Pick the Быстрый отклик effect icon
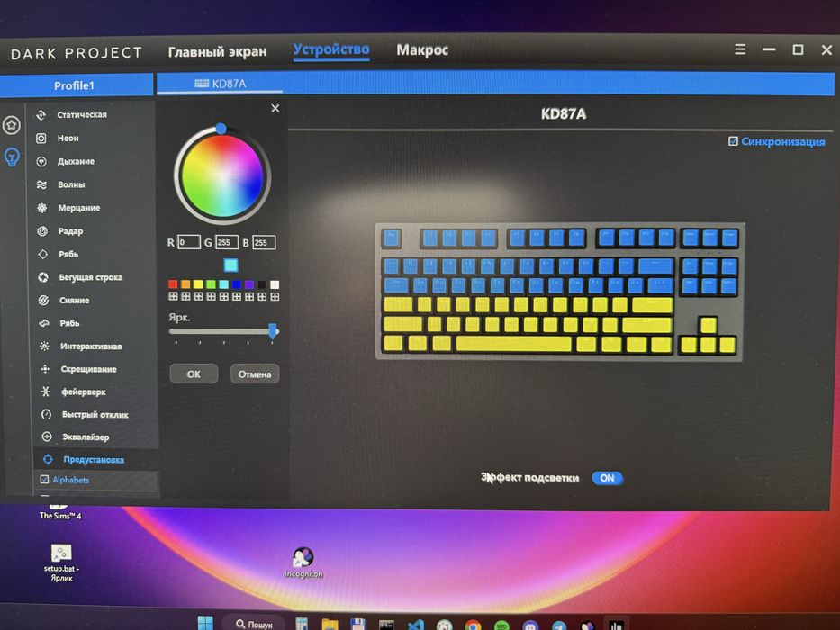 coord(46,414)
